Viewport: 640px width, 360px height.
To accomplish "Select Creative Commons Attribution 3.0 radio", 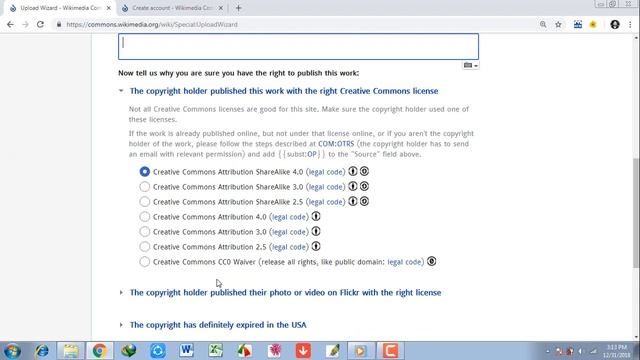I will (x=144, y=231).
